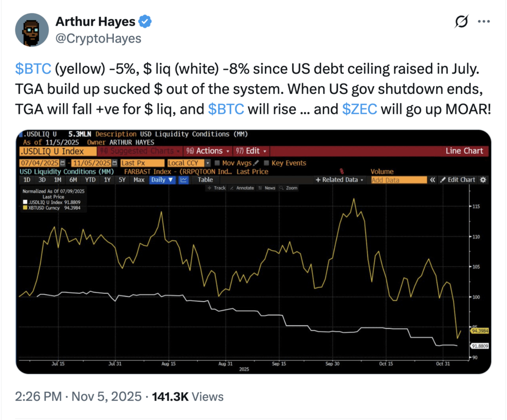The width and height of the screenshot is (507, 420).
Task: Expand the Daily periodicity dropdown
Action: coord(162,180)
